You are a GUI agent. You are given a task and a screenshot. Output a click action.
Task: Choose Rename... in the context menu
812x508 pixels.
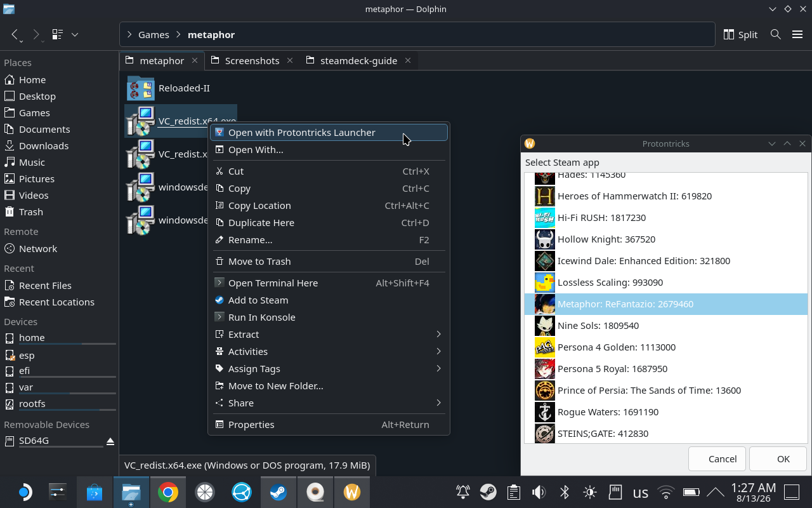pyautogui.click(x=329, y=239)
